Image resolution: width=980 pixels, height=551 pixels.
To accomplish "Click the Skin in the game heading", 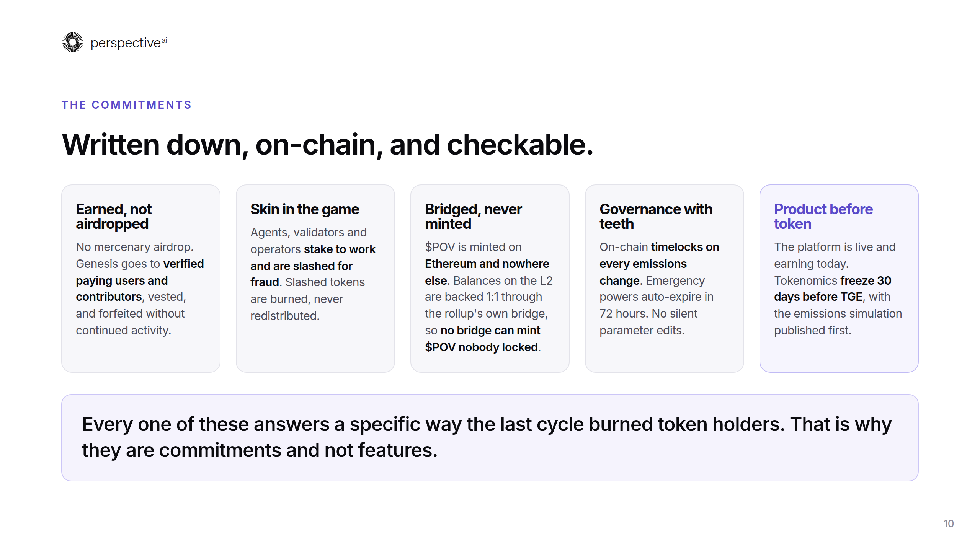I will pyautogui.click(x=305, y=209).
